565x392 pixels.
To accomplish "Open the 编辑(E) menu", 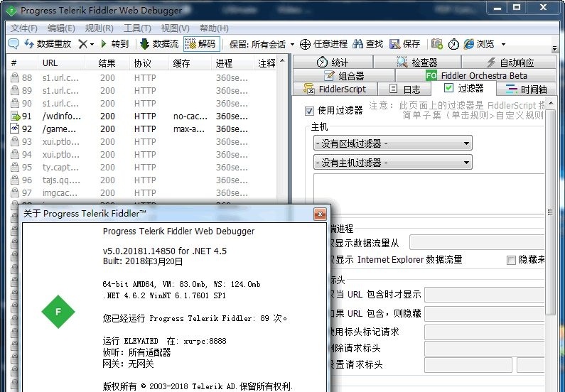I will [61, 28].
